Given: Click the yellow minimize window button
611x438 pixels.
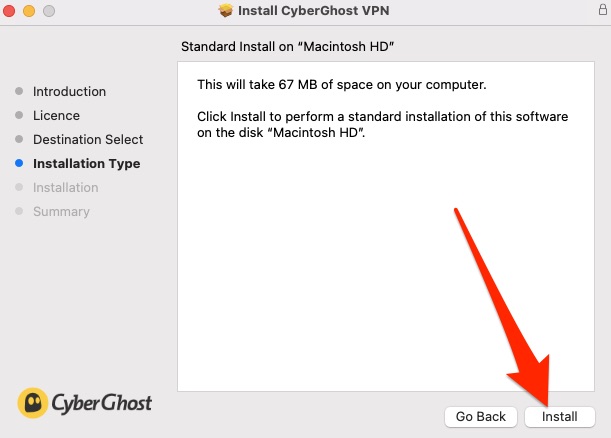Looking at the screenshot, I should pyautogui.click(x=29, y=11).
